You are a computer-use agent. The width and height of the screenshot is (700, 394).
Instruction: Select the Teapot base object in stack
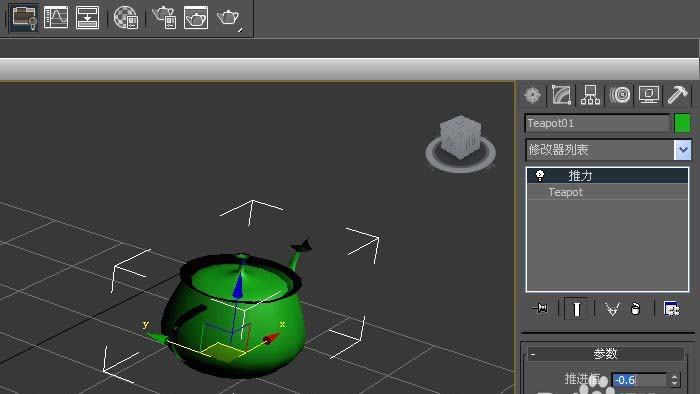[x=608, y=192]
